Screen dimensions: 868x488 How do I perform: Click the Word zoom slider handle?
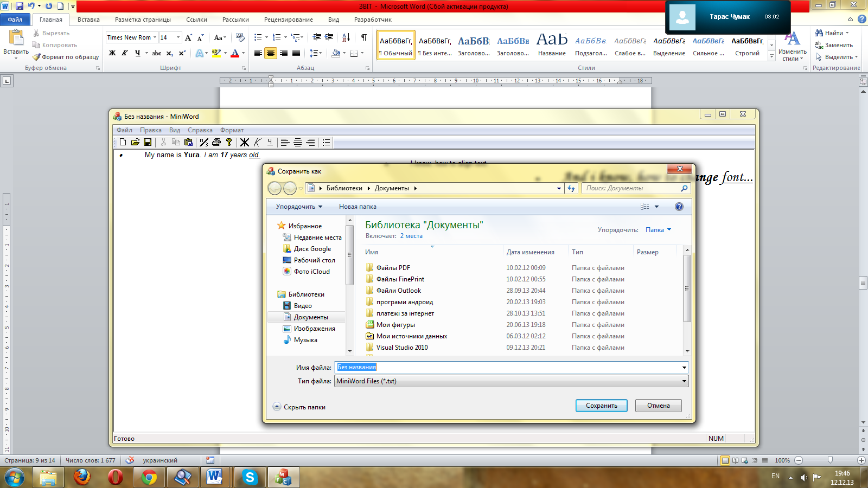coord(830,460)
